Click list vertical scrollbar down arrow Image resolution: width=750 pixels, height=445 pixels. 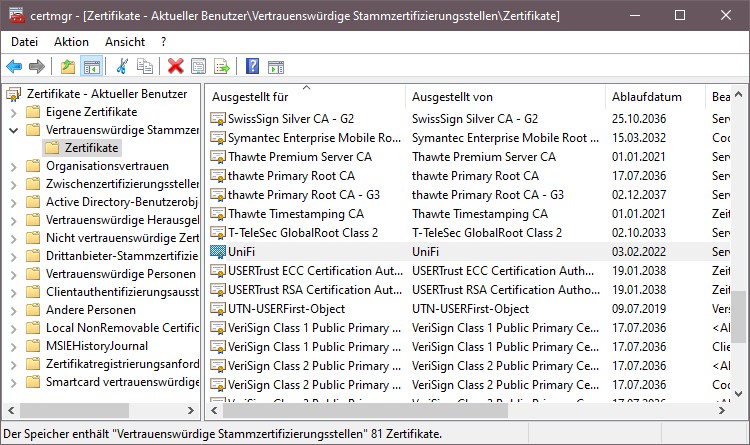pos(739,394)
